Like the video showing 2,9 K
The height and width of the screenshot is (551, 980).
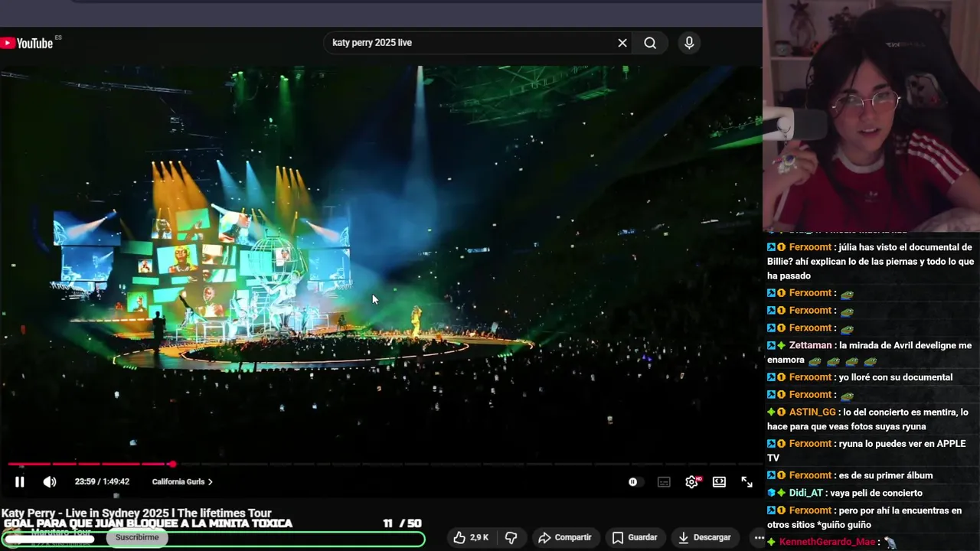pyautogui.click(x=471, y=537)
